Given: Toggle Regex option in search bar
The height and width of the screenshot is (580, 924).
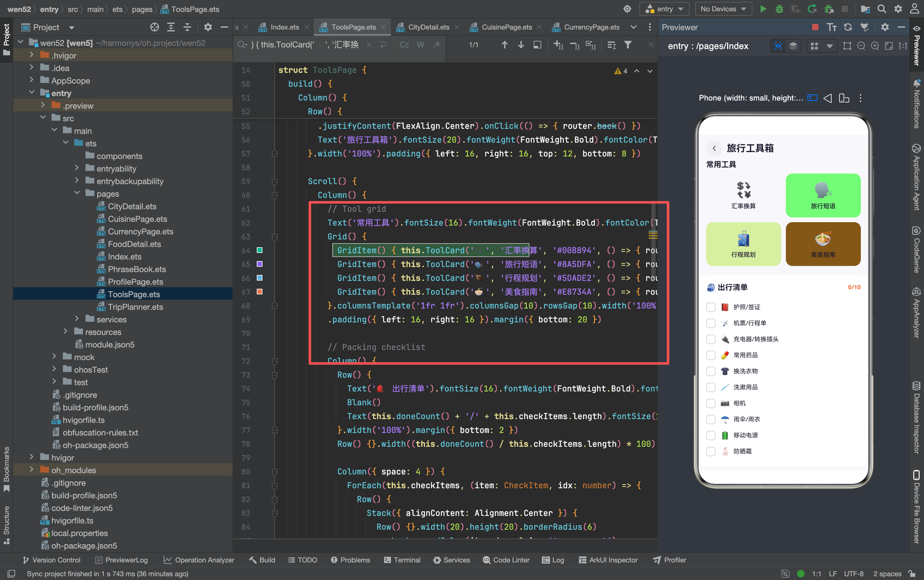Looking at the screenshot, I should [x=436, y=45].
